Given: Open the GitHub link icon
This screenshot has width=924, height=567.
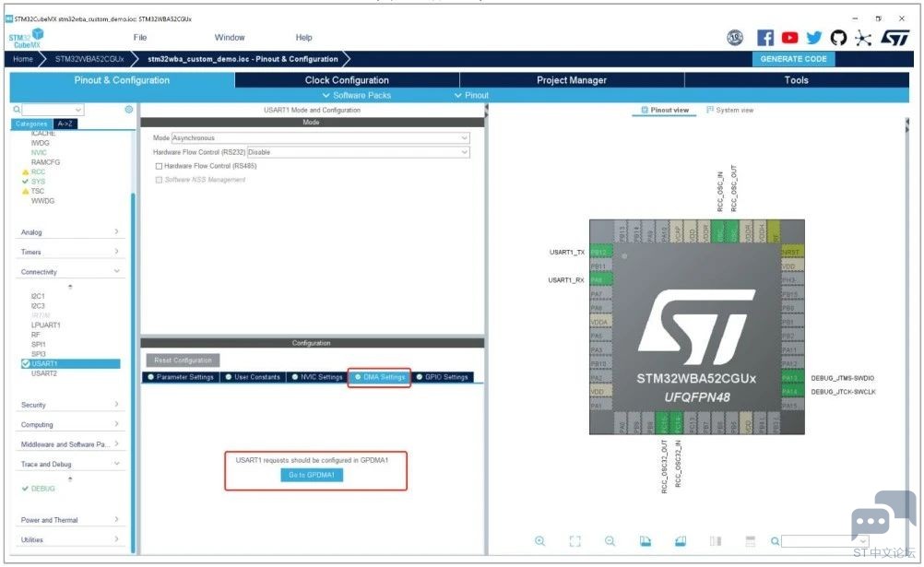Looking at the screenshot, I should 838,38.
